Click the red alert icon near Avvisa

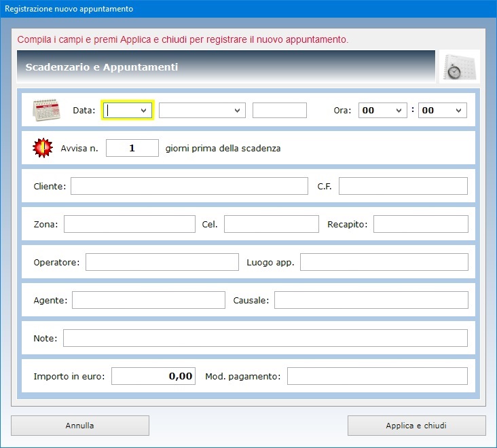click(x=43, y=148)
